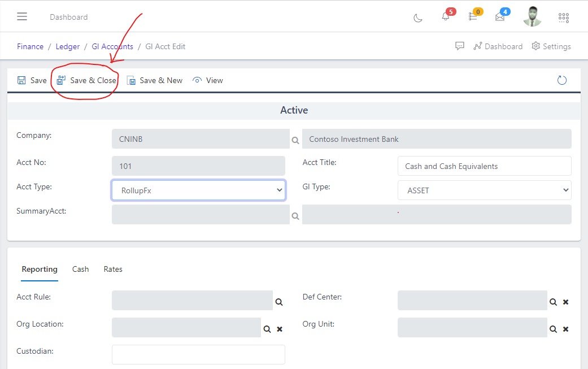Open the chat feedback icon near Dashboard
The width and height of the screenshot is (588, 369).
point(459,46)
